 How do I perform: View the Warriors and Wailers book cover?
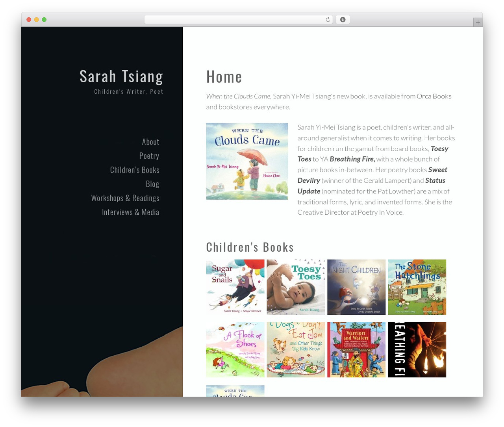coord(356,350)
